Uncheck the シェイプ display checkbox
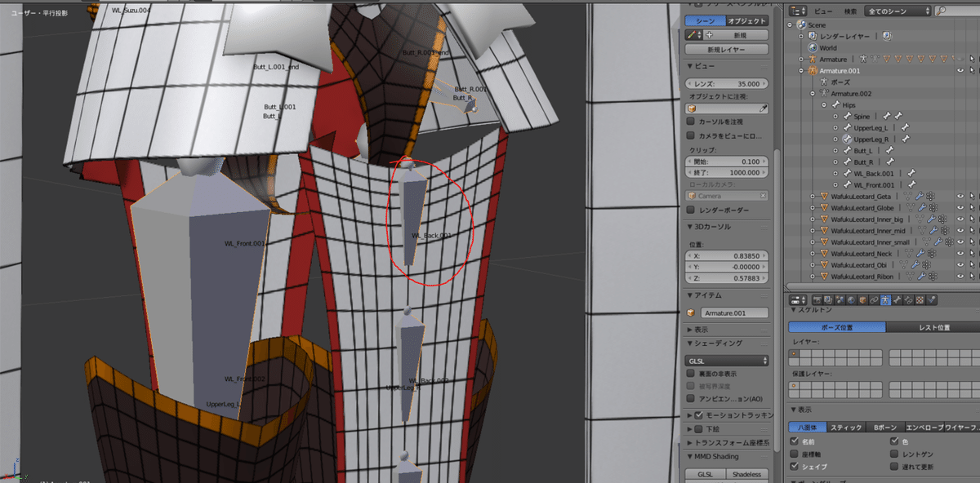Viewport: 980px width, 483px height. (x=795, y=467)
